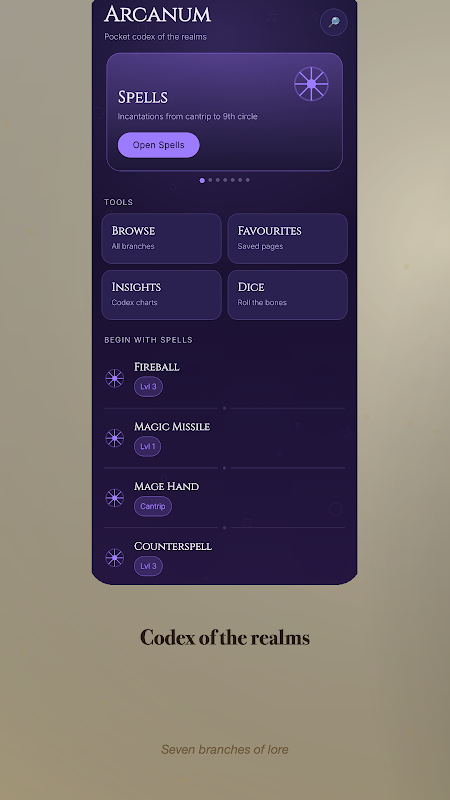Open the search magnifier icon
Viewport: 450px width, 800px height.
tap(334, 22)
